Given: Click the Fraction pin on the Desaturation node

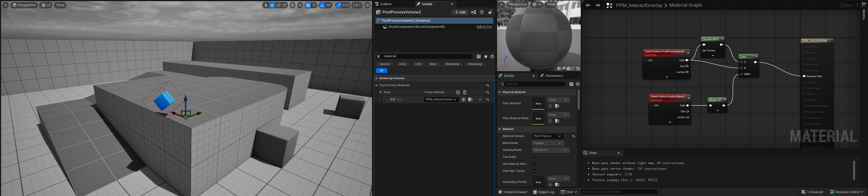Looking at the screenshot, I should click(704, 51).
